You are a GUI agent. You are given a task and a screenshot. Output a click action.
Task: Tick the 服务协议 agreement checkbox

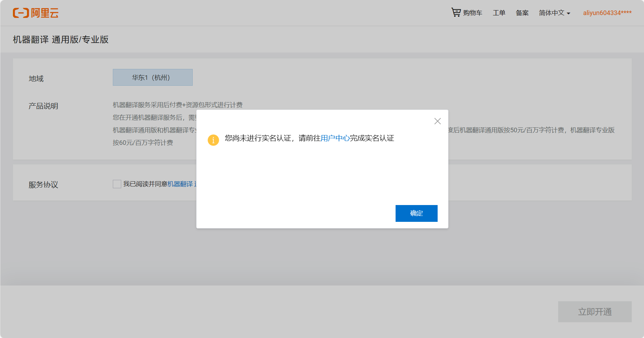pos(117,184)
